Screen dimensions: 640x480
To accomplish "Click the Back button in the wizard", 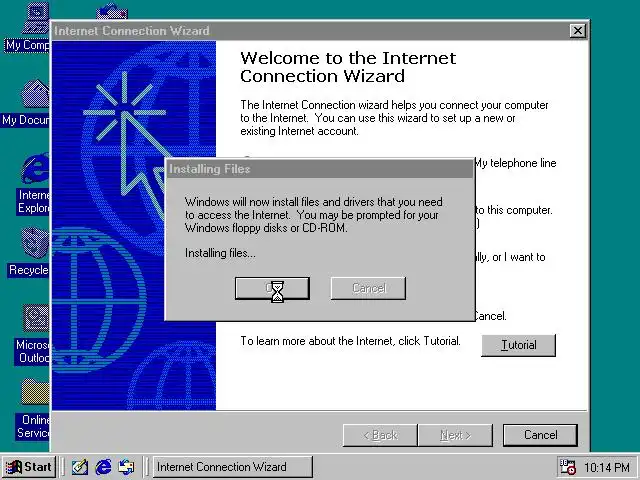I will [380, 435].
